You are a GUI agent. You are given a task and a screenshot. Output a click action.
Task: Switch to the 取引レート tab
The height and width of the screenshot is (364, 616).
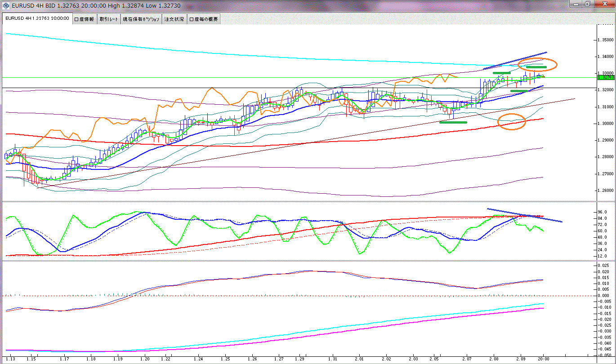pos(109,19)
